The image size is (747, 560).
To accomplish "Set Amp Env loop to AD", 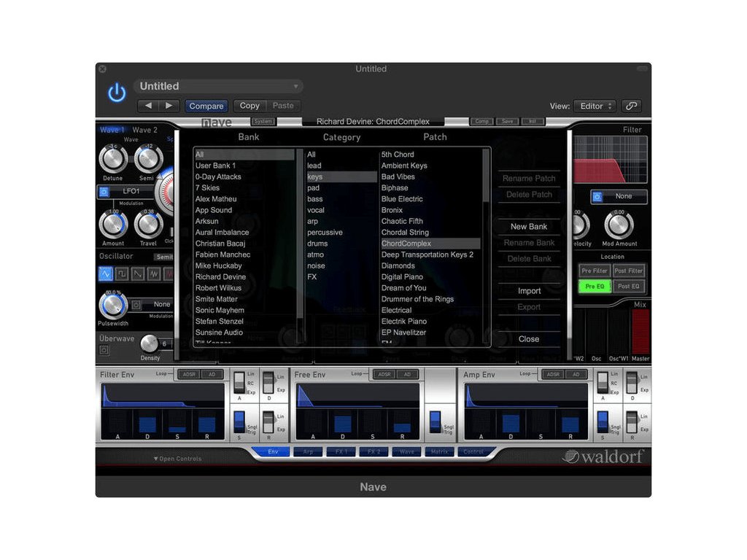I will pos(576,374).
